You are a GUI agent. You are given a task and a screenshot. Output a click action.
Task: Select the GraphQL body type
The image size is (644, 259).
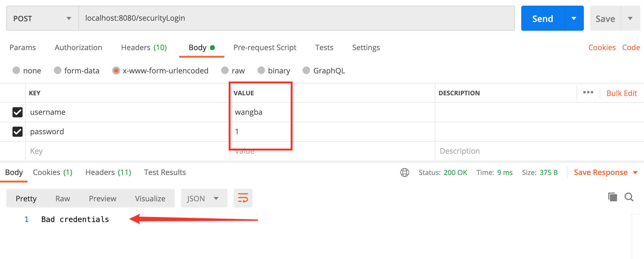coord(306,71)
